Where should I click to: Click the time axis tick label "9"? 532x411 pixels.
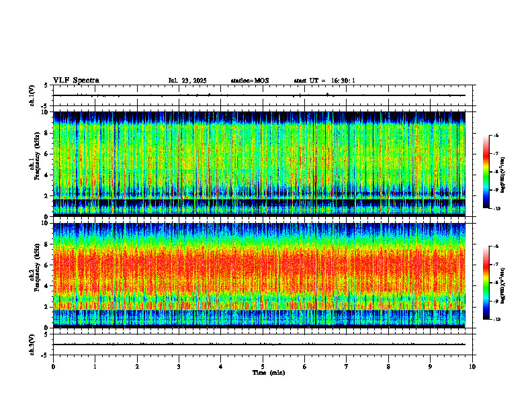pos(430,367)
